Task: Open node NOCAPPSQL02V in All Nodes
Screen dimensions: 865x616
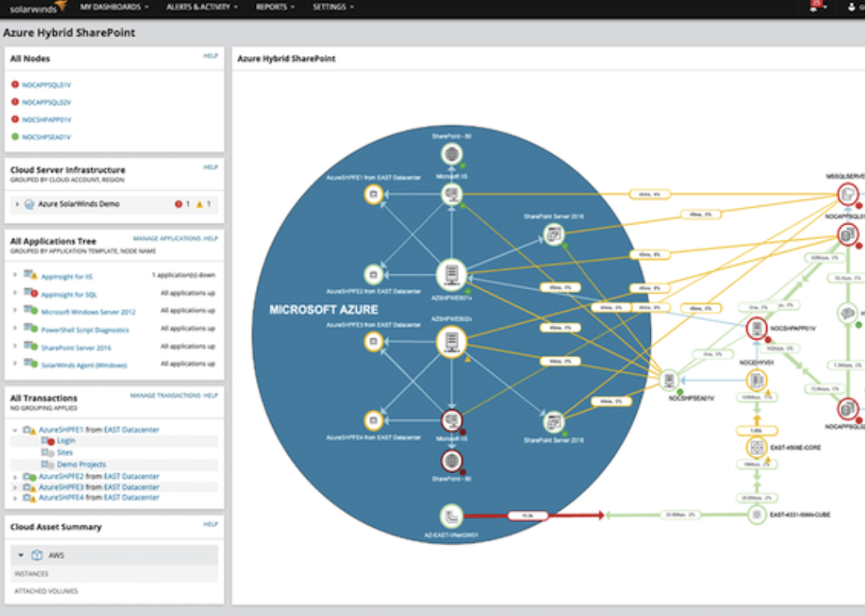Action: [x=47, y=102]
